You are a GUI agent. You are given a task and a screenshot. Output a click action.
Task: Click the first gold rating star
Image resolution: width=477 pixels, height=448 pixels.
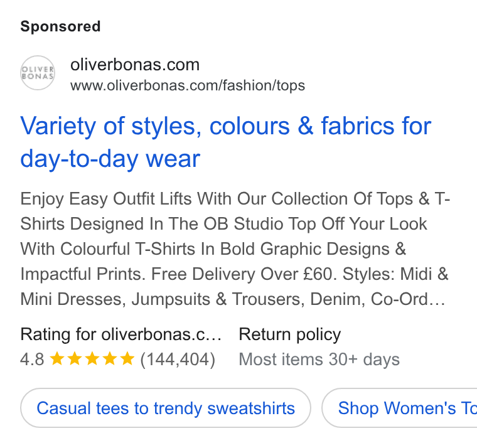[x=56, y=358]
